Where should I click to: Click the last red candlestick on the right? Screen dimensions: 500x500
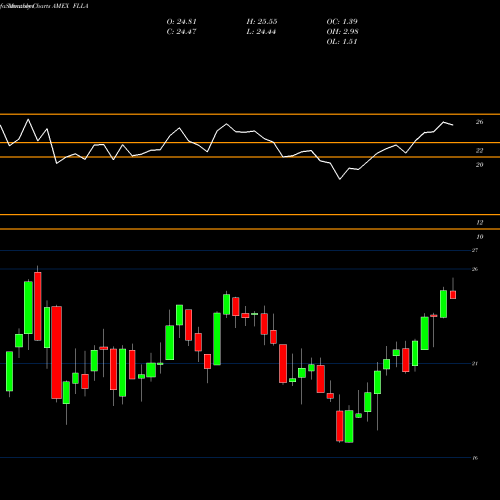[453, 295]
